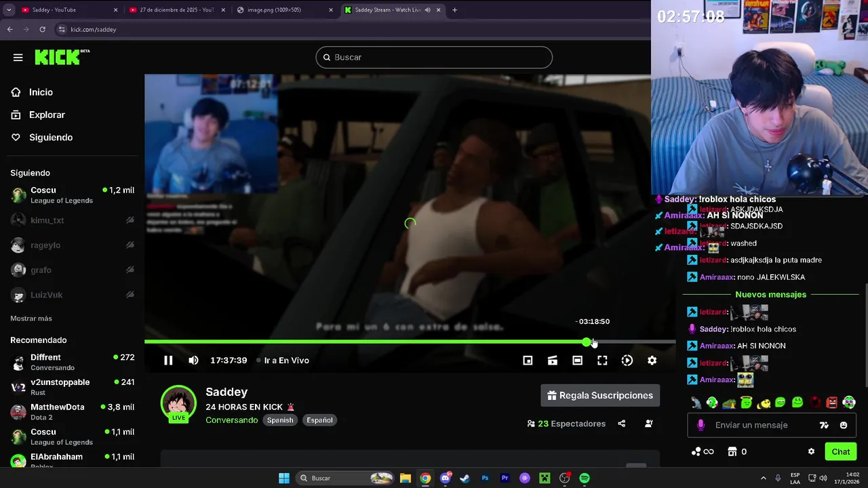Open chat settings gear
This screenshot has height=488, width=868.
pos(811,452)
